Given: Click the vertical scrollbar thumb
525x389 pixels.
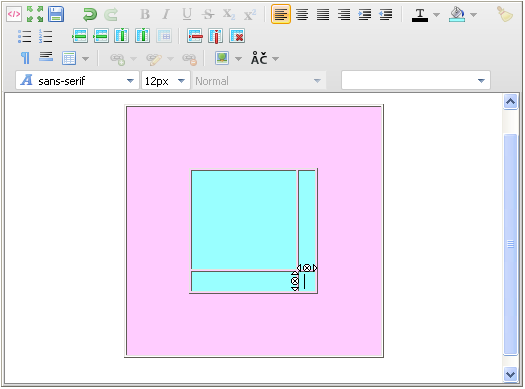Looking at the screenshot, I should click(x=510, y=244).
